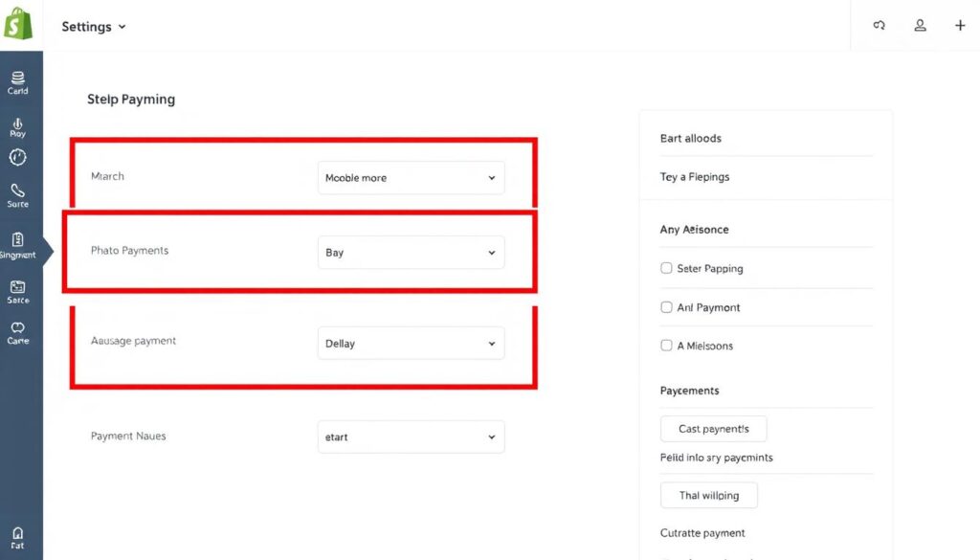
Task: Open the Delay dropdown
Action: (411, 344)
